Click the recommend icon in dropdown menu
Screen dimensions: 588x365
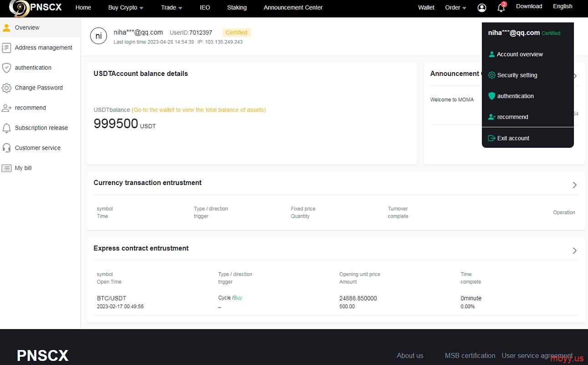pyautogui.click(x=492, y=117)
